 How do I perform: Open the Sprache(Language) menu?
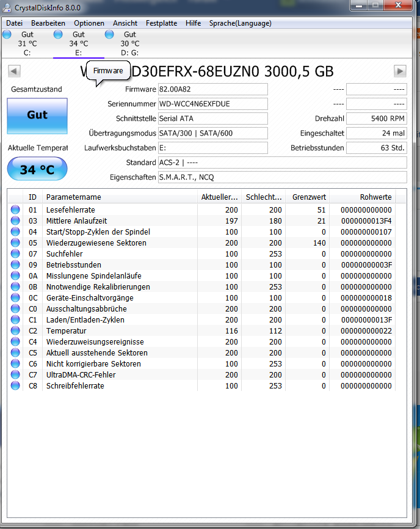pyautogui.click(x=241, y=23)
